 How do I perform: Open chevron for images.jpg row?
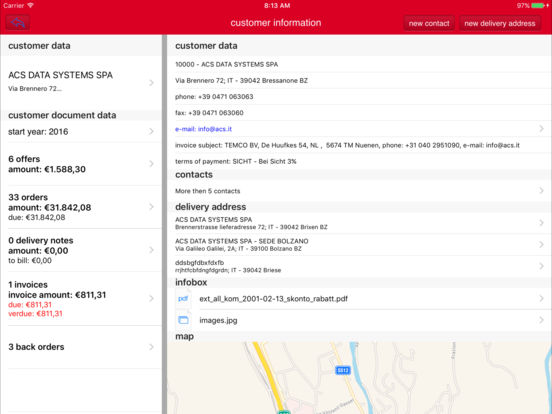541,320
